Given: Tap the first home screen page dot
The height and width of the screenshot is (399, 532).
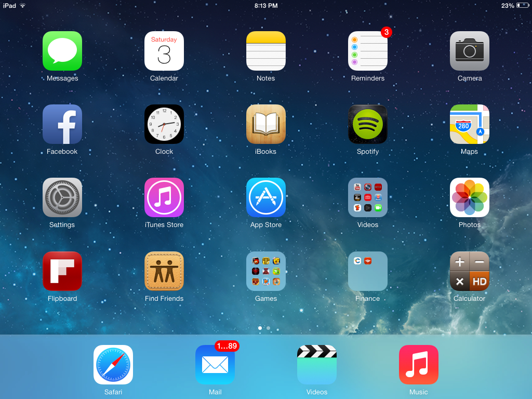Looking at the screenshot, I should click(x=260, y=328).
